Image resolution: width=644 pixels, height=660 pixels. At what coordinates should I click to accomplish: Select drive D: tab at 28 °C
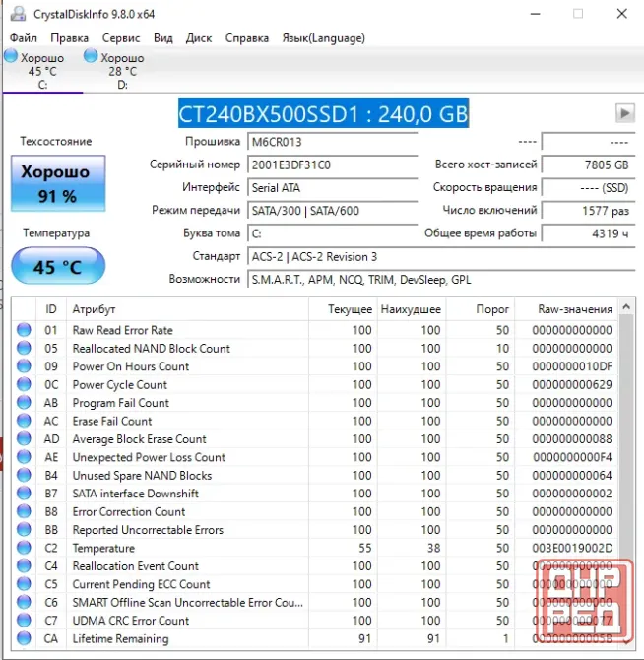[x=122, y=70]
